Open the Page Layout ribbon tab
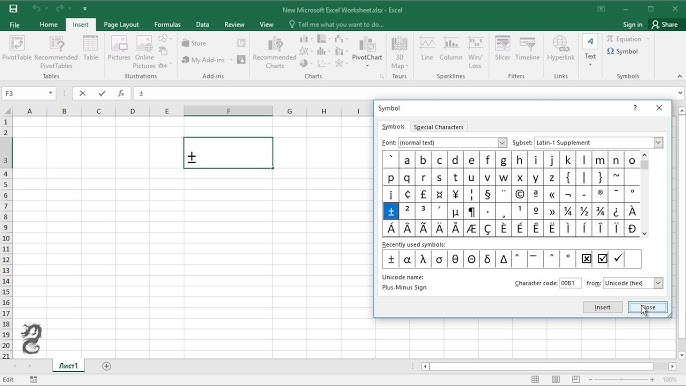The height and width of the screenshot is (386, 686). tap(121, 25)
